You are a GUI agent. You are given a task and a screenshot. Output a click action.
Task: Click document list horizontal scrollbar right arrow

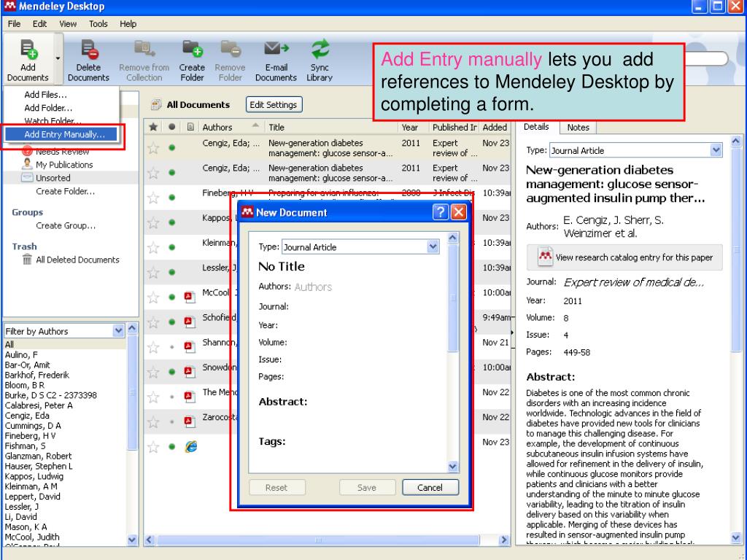[x=503, y=540]
